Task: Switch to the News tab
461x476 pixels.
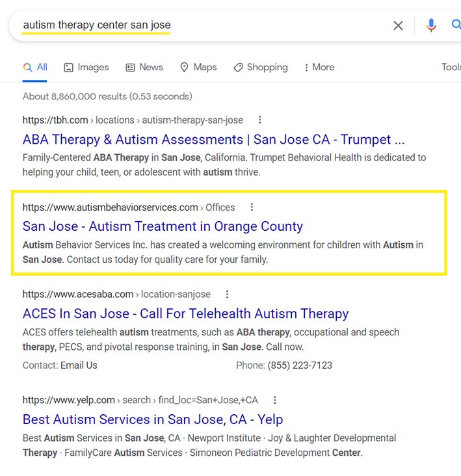Action: pos(144,67)
